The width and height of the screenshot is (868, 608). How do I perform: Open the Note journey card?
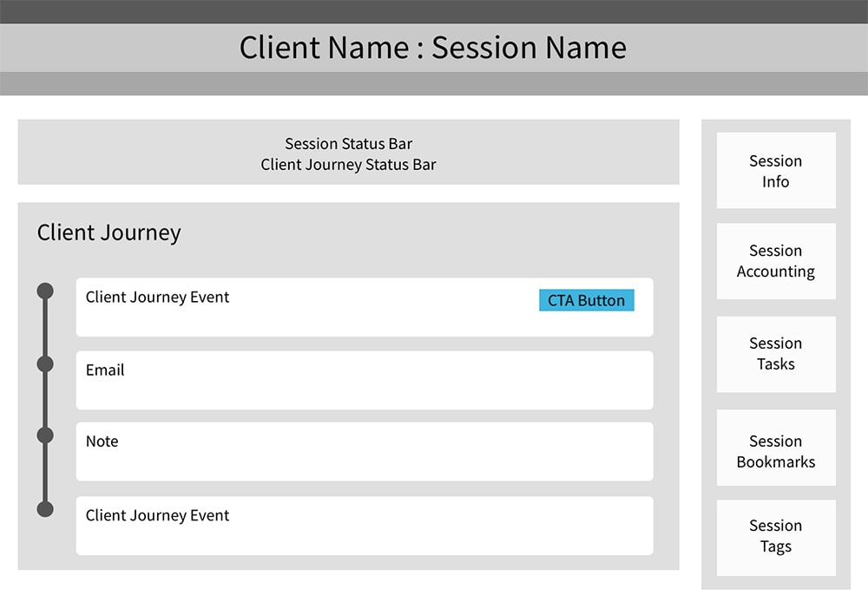coord(365,452)
